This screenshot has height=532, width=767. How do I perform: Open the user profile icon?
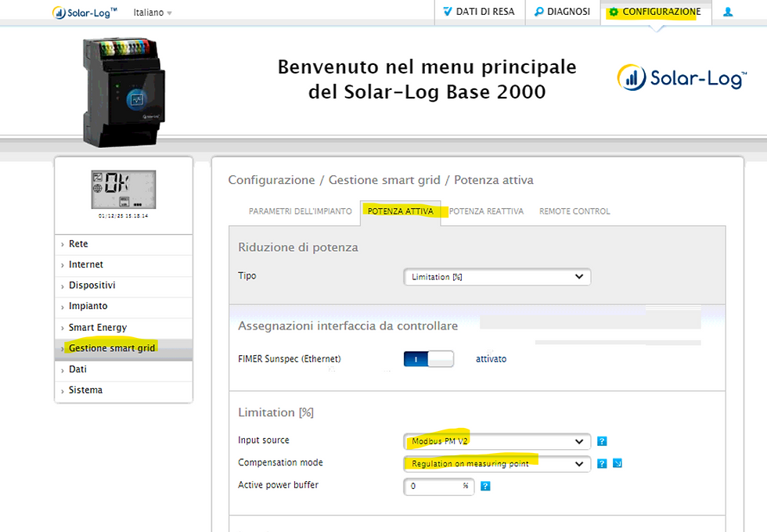(x=728, y=12)
